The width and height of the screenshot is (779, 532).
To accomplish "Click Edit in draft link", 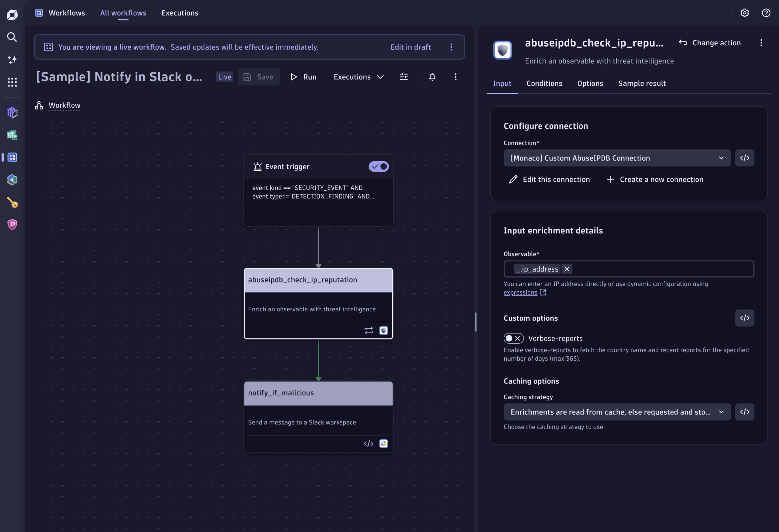I will tap(410, 47).
